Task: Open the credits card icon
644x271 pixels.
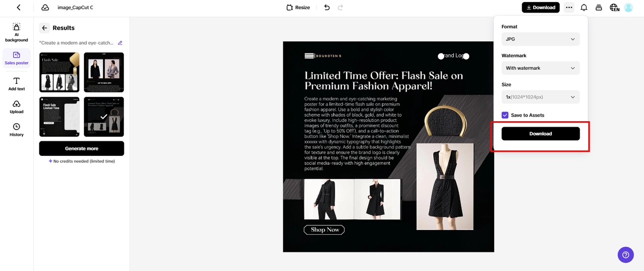Action: 599,8
